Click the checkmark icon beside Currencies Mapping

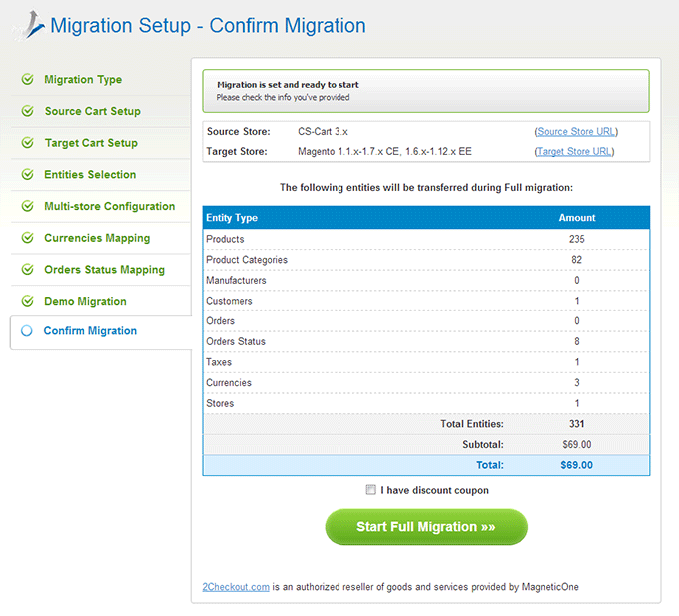click(x=28, y=238)
